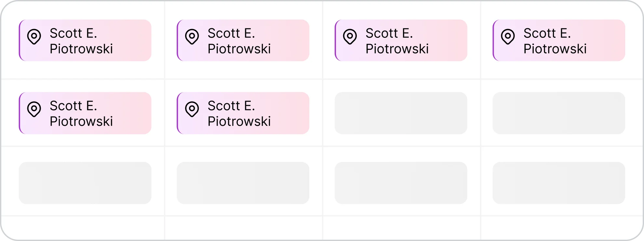Click the location pin in the first row, second column
Screen dimensions: 644x241
pos(192,36)
